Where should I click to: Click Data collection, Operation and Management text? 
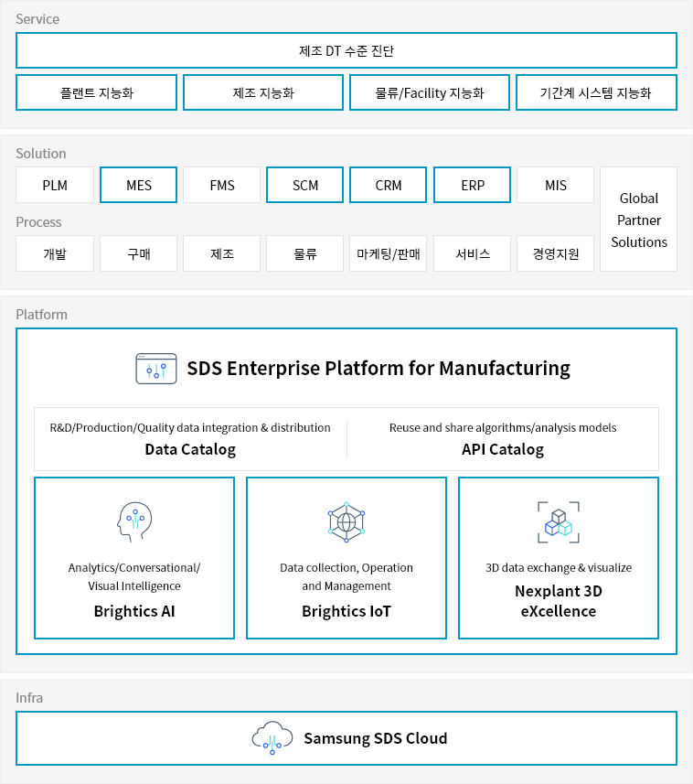346,576
